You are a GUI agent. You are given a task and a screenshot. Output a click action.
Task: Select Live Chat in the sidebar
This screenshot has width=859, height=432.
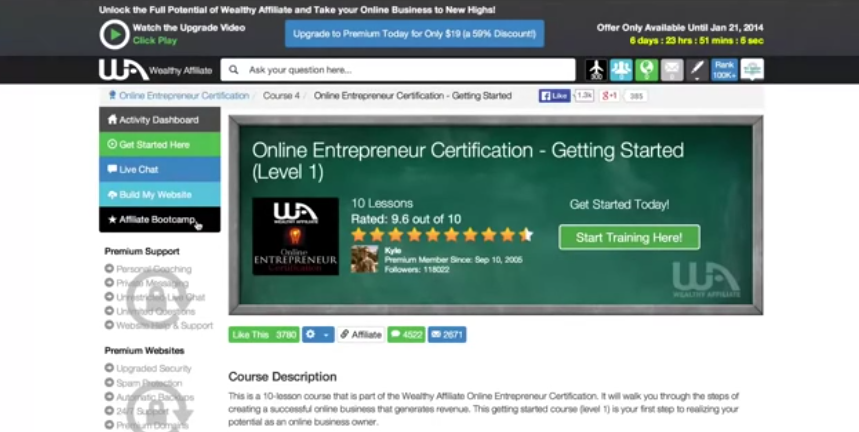(x=159, y=170)
